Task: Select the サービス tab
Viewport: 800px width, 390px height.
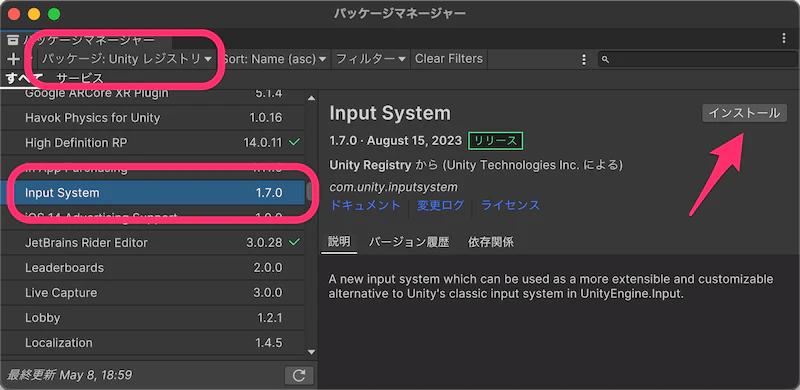Action: coord(80,79)
